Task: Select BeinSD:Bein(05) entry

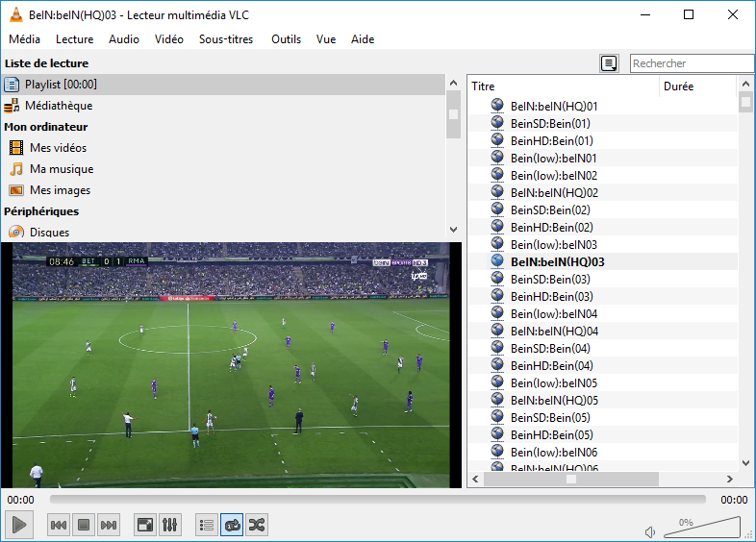Action: pyautogui.click(x=603, y=418)
